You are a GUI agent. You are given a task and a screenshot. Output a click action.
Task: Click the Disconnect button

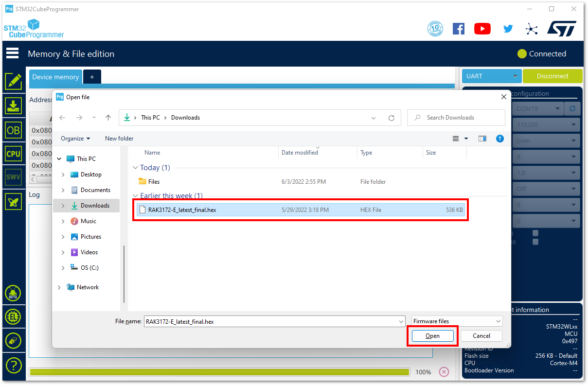pos(552,76)
